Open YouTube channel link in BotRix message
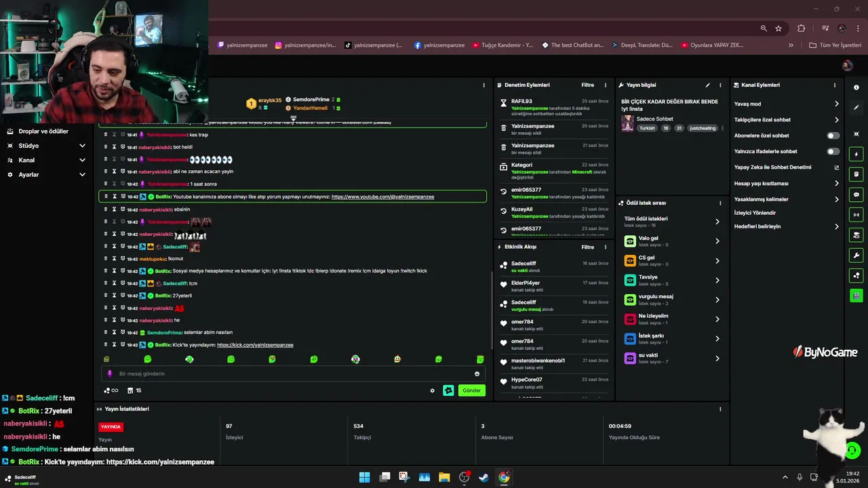Screen dimensions: 868x488 pyautogui.click(x=382, y=197)
